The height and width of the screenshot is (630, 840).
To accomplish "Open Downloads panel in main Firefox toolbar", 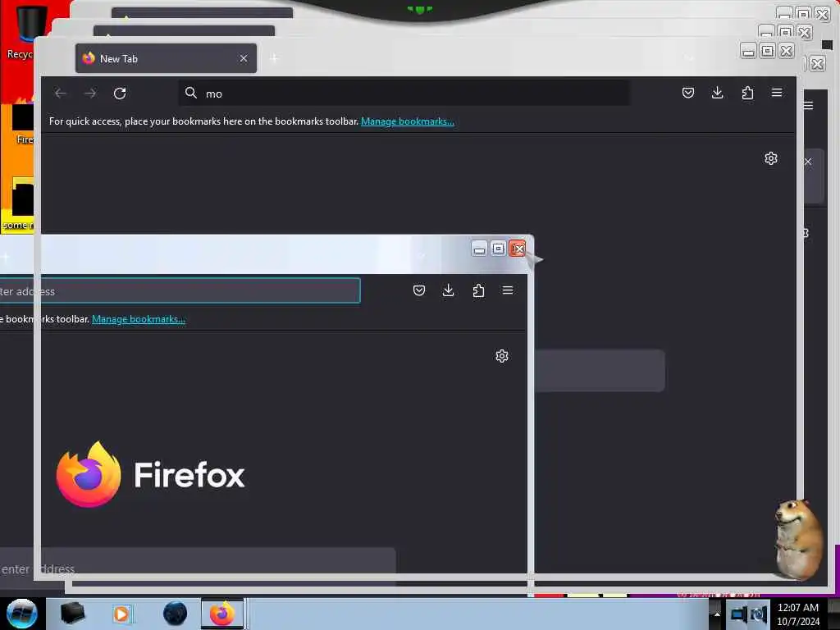I will (717, 93).
